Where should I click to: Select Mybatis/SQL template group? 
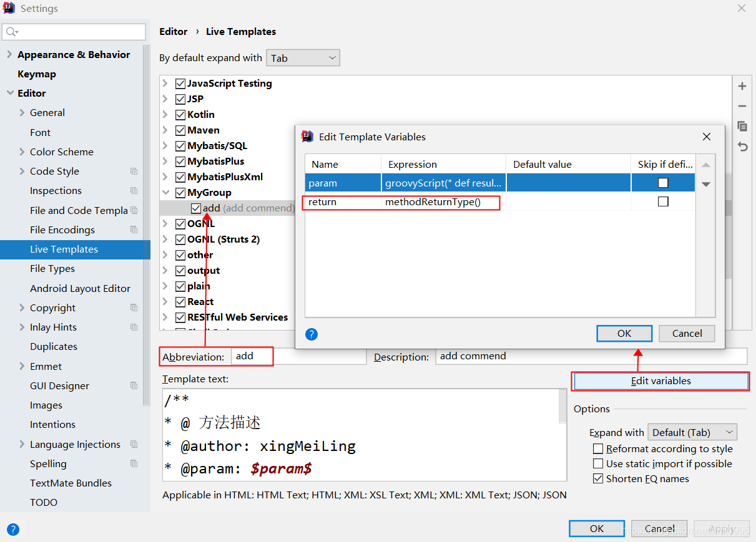pyautogui.click(x=217, y=146)
